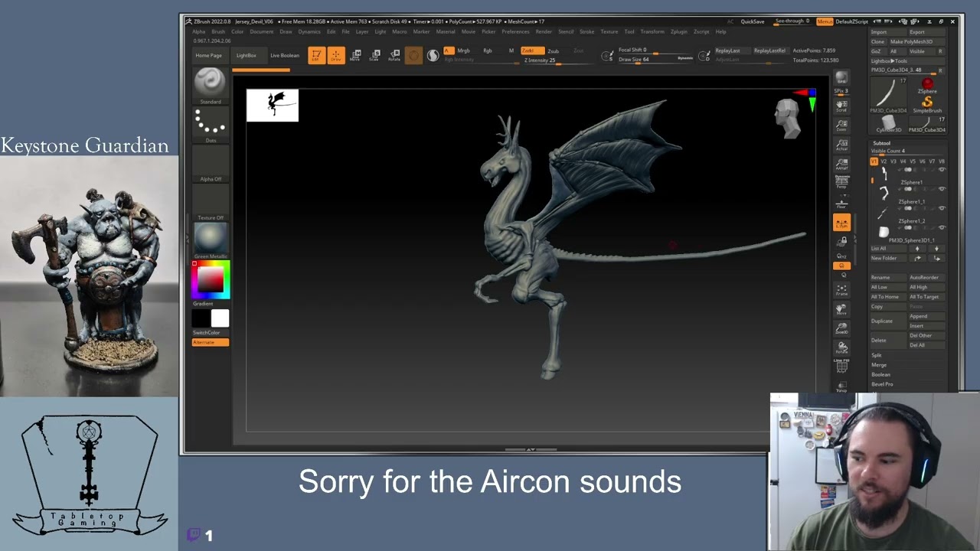
Task: Toggle the Mrgb channel
Action: click(x=463, y=51)
